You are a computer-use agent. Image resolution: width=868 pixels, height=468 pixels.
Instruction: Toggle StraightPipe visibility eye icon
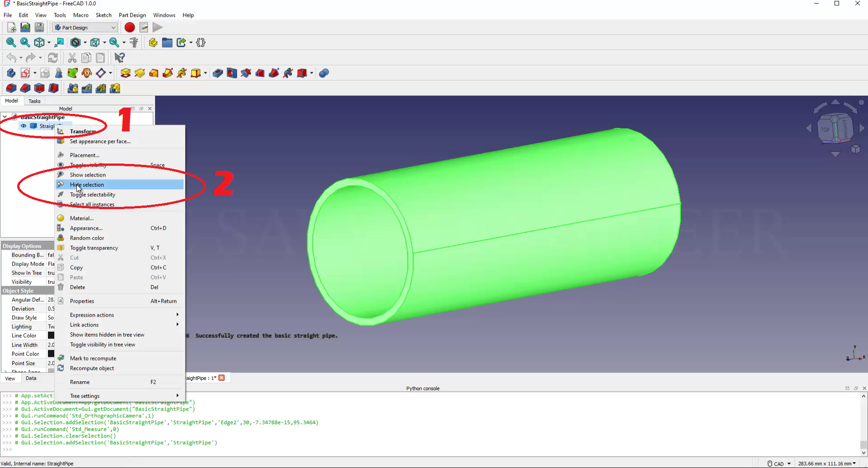24,126
